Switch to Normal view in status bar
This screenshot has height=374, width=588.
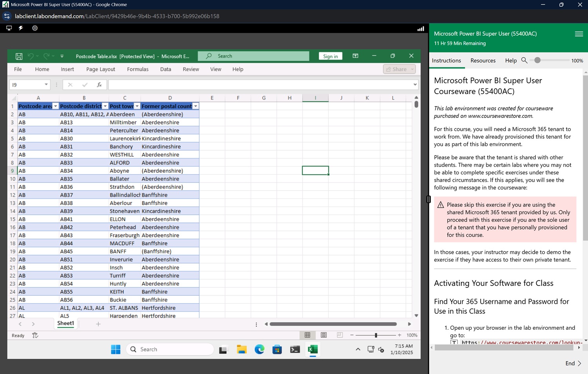307,335
